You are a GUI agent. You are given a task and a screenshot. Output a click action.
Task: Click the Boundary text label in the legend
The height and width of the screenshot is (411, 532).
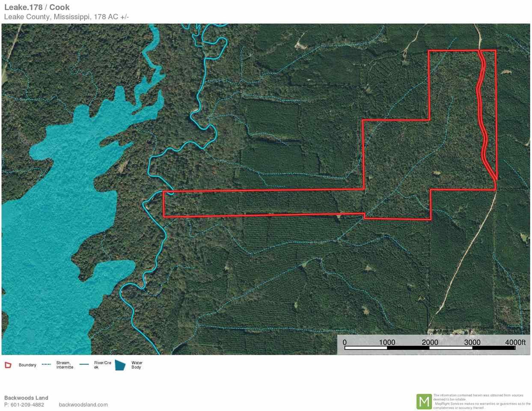click(x=27, y=365)
